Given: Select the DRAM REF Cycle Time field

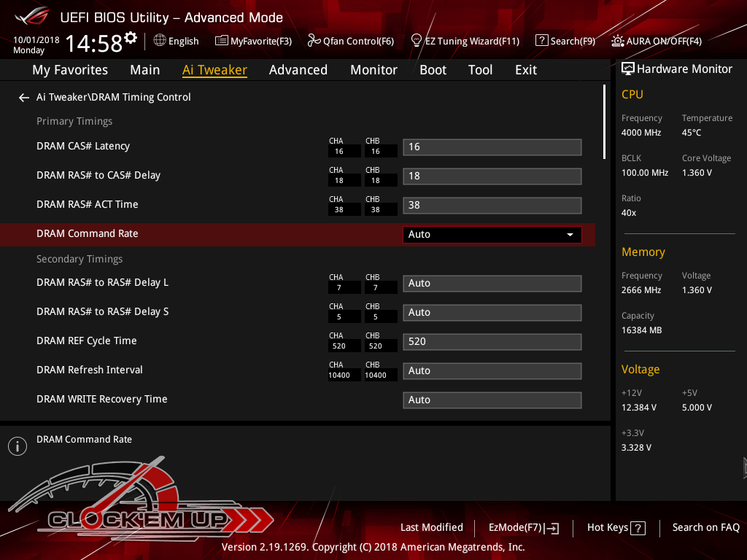Looking at the screenshot, I should click(x=492, y=341).
